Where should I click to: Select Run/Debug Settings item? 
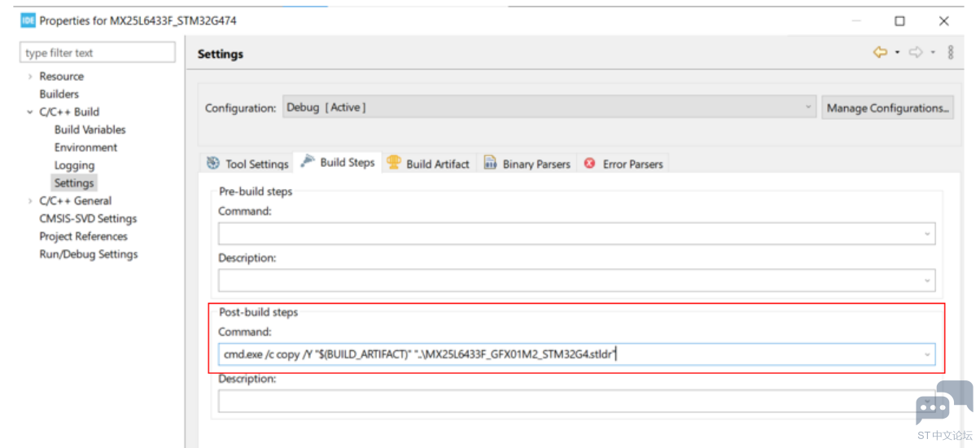[x=89, y=254]
